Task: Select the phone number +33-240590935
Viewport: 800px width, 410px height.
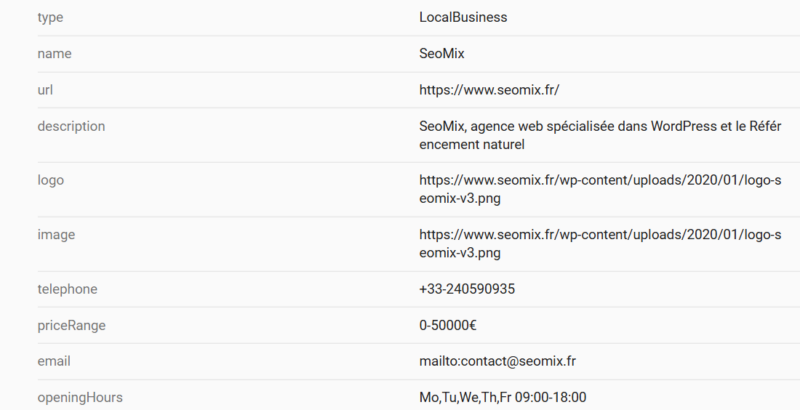Action: (x=467, y=289)
